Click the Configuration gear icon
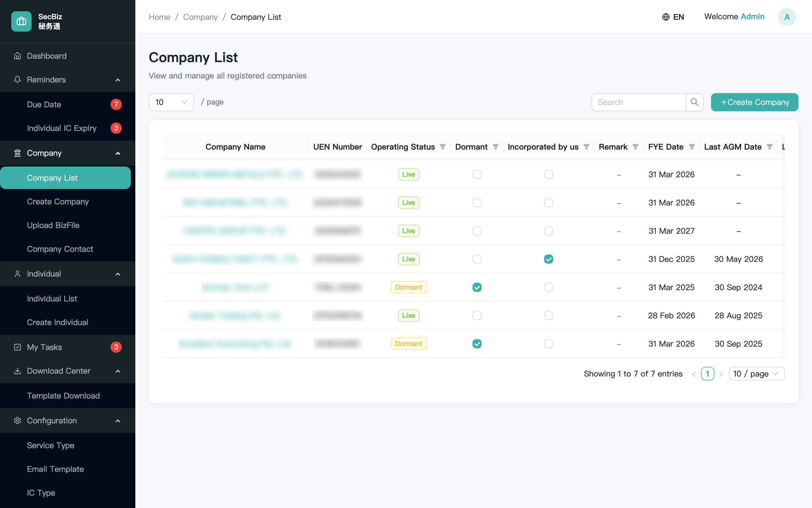Image resolution: width=812 pixels, height=508 pixels. click(17, 421)
